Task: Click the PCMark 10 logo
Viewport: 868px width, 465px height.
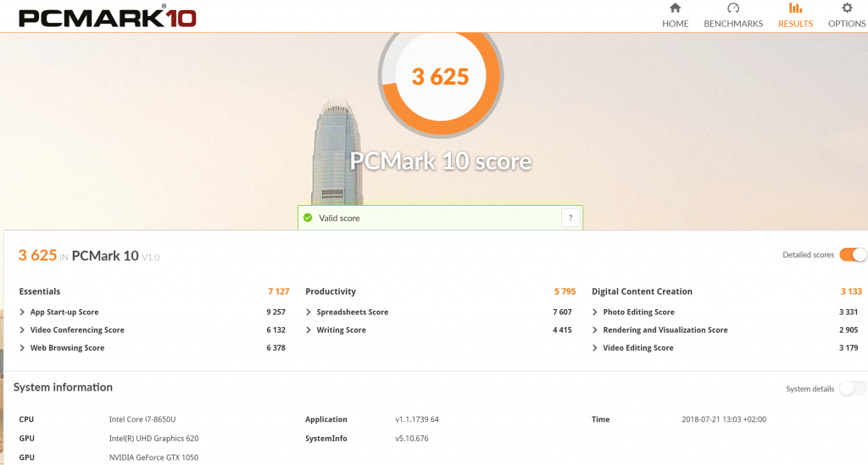Action: [x=108, y=17]
